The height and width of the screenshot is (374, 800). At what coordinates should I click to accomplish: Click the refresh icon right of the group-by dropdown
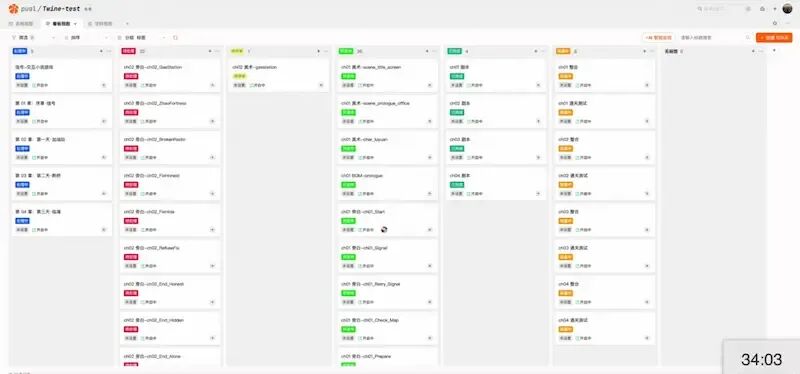pos(176,38)
